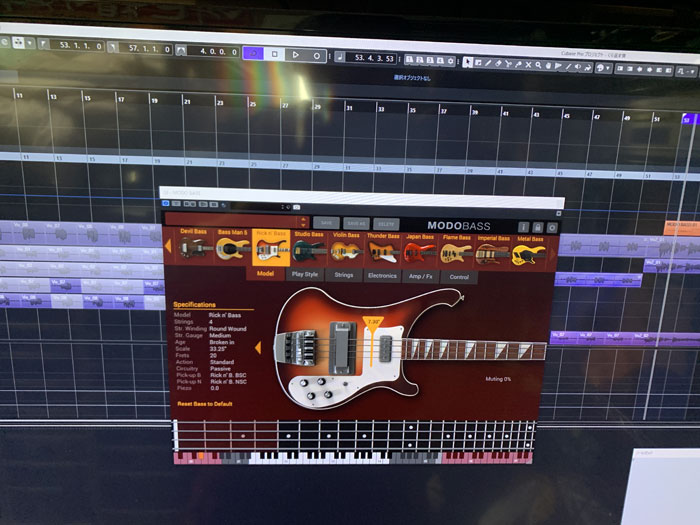700x525 pixels.
Task: Select the Japan Bass model
Action: coord(419,251)
